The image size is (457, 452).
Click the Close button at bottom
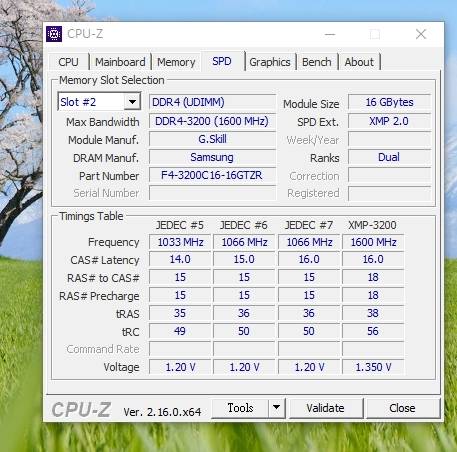click(402, 408)
